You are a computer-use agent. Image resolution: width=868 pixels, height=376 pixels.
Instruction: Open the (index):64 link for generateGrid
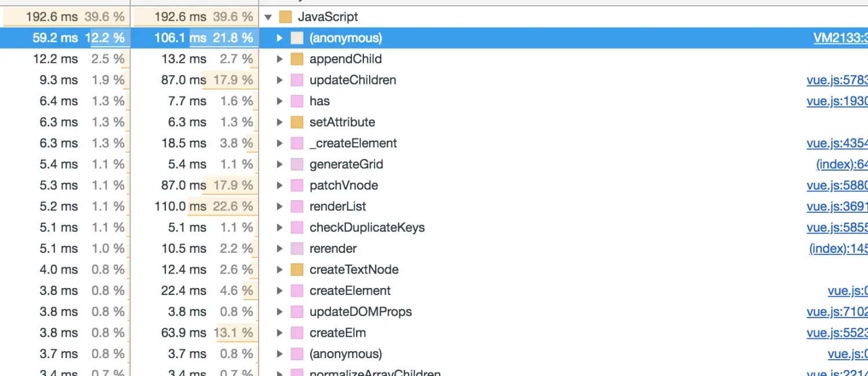click(842, 164)
